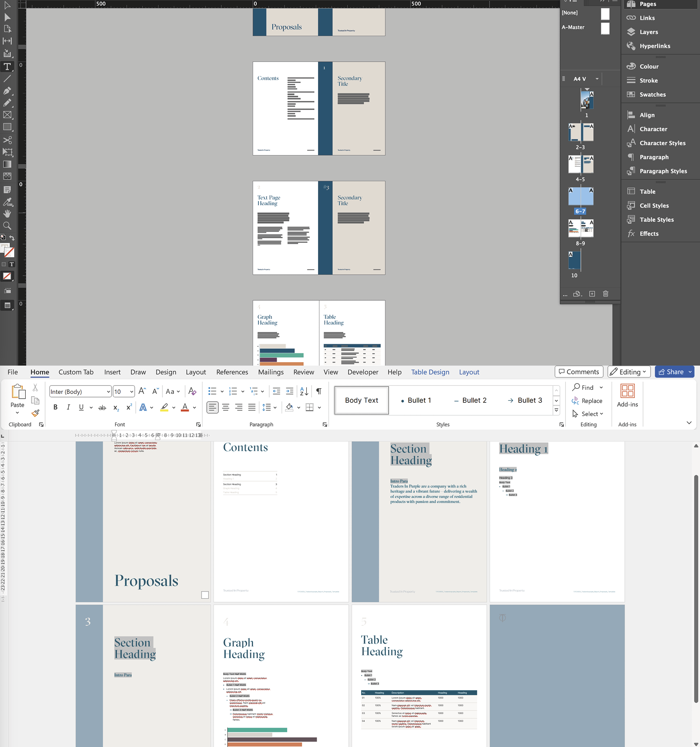700x747 pixels.
Task: Click the Comments button
Action: [x=579, y=372]
